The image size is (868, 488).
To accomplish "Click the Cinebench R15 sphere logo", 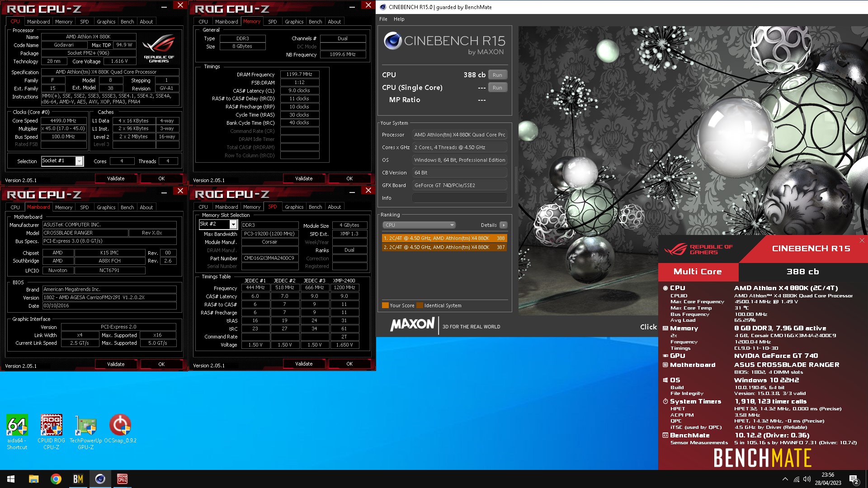I will (x=392, y=41).
